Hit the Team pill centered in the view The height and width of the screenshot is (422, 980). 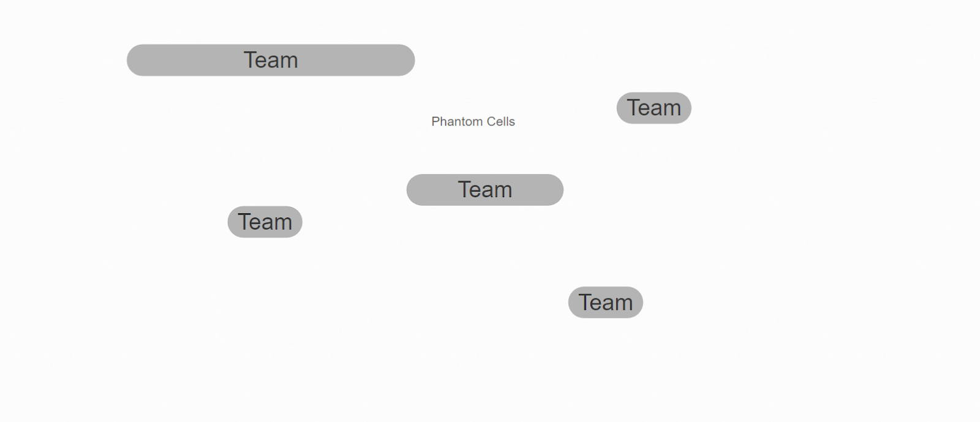[484, 190]
